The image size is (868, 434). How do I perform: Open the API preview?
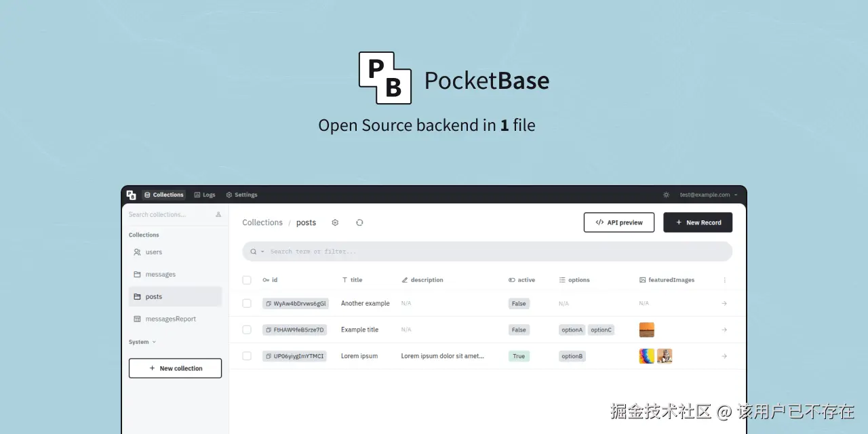(619, 222)
